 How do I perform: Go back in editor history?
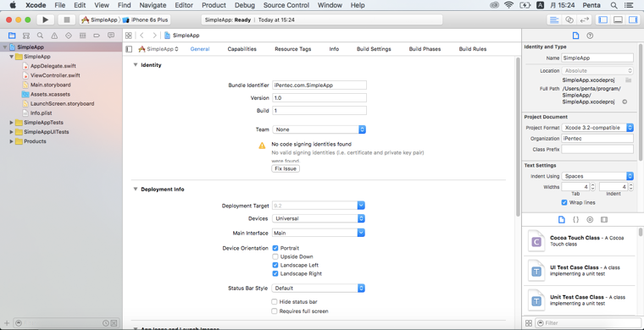[x=142, y=36]
